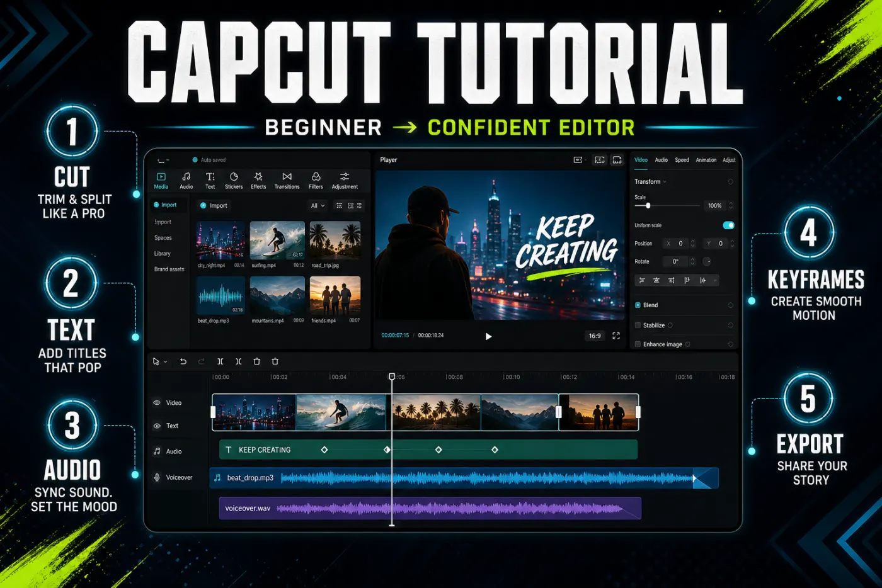Click the Rotate value stepper arrows
Image resolution: width=882 pixels, height=588 pixels.
tap(693, 261)
